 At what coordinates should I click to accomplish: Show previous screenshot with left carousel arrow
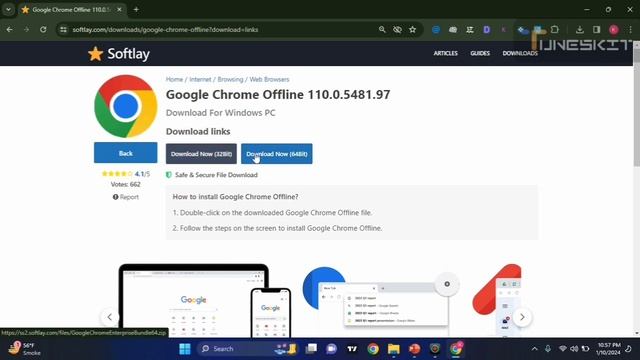coord(109,317)
